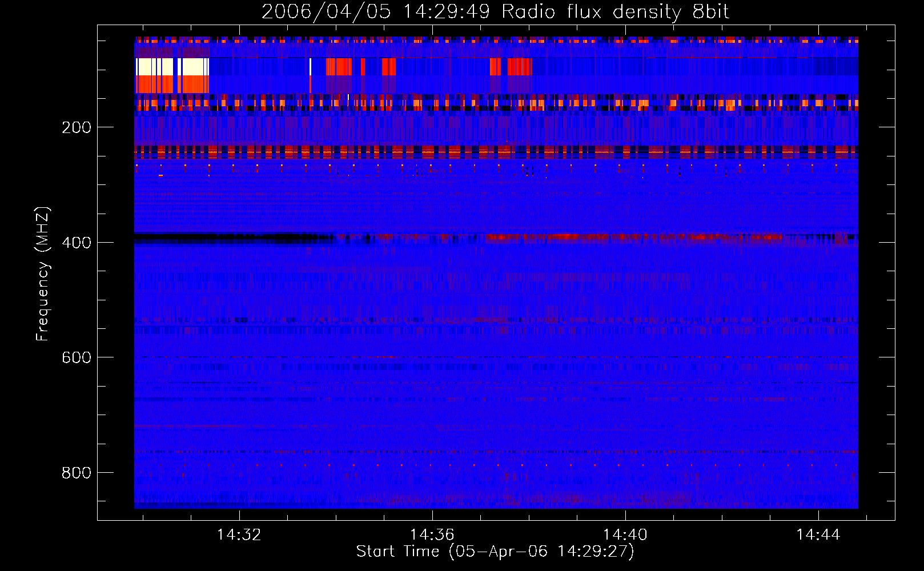Click the 14:44 time tick label
This screenshot has height=571, width=924.
[x=818, y=534]
